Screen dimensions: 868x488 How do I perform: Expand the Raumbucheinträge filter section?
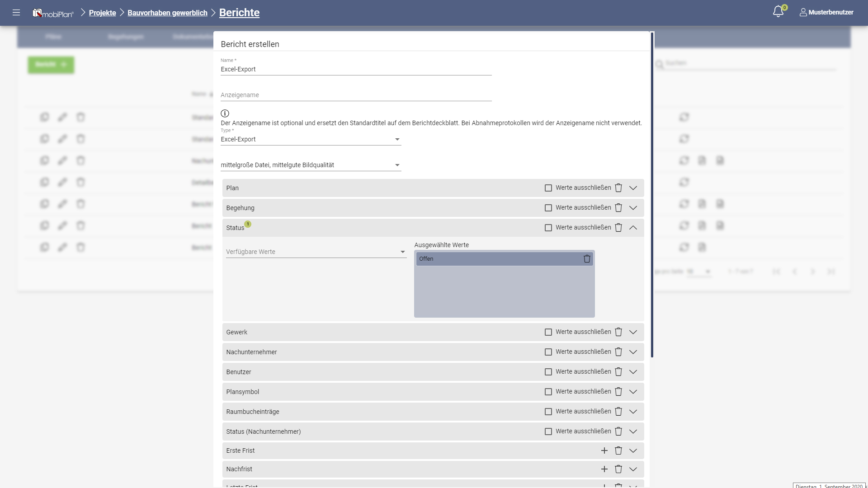coord(633,412)
